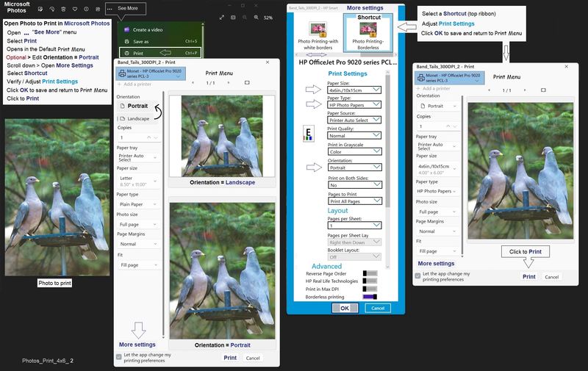Click the full screen arrows icon in Photos
Screen dimensions: 588x371
click(222, 17)
